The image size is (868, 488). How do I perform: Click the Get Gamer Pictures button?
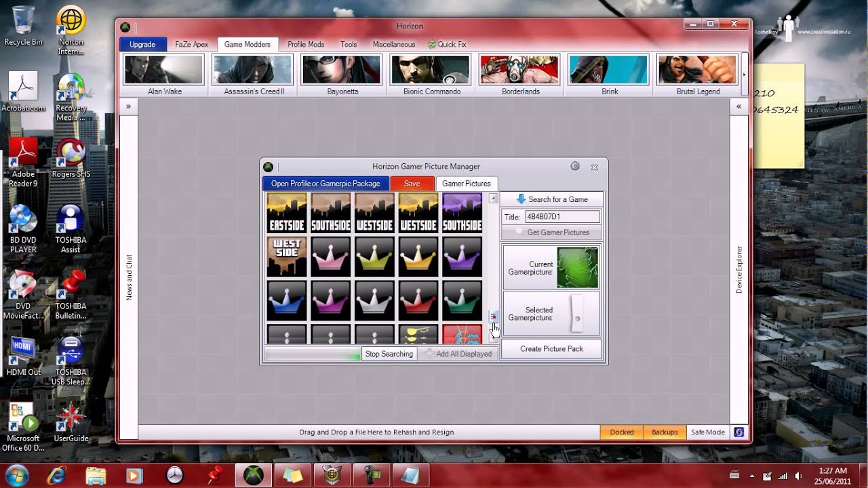551,232
